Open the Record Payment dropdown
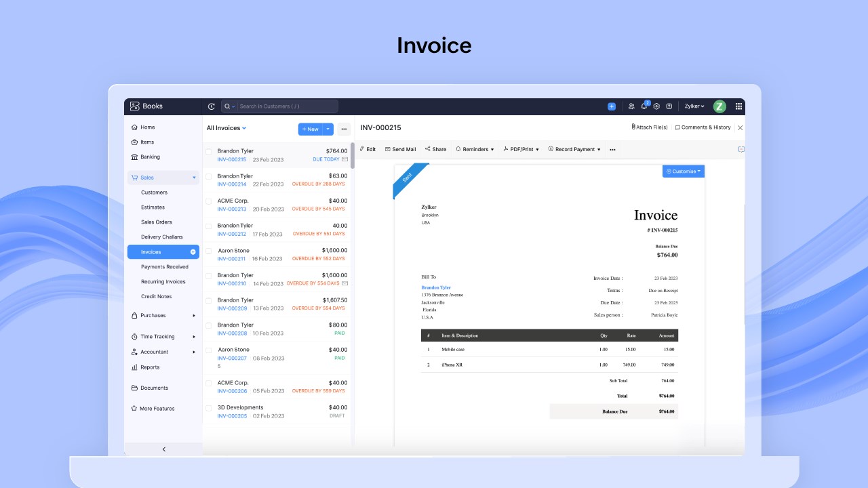 coord(574,149)
